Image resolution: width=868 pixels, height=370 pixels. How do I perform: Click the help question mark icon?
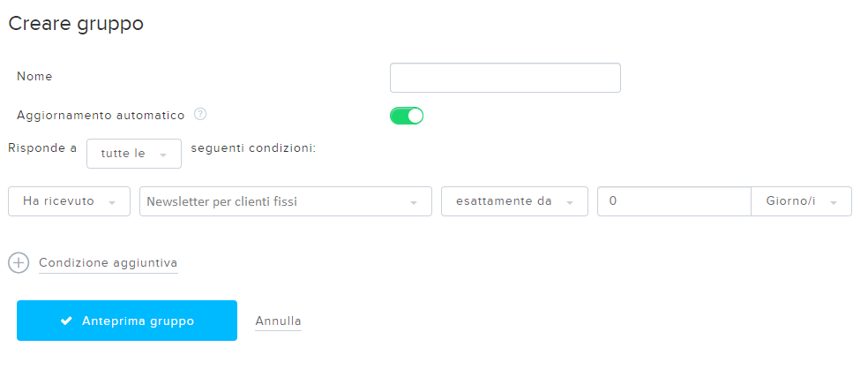point(200,115)
